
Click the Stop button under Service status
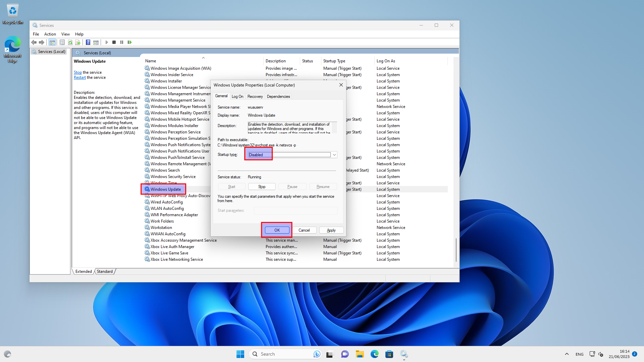[x=262, y=187]
